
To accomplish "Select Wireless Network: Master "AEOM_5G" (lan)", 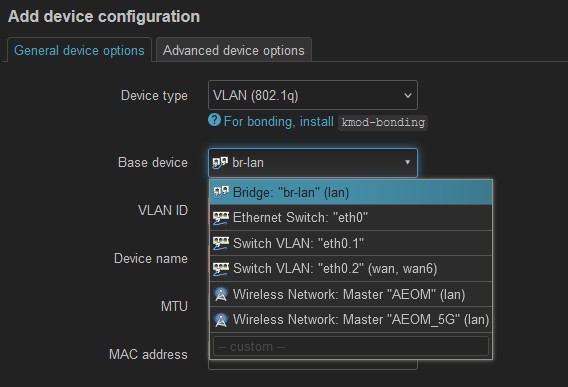I will 351,320.
